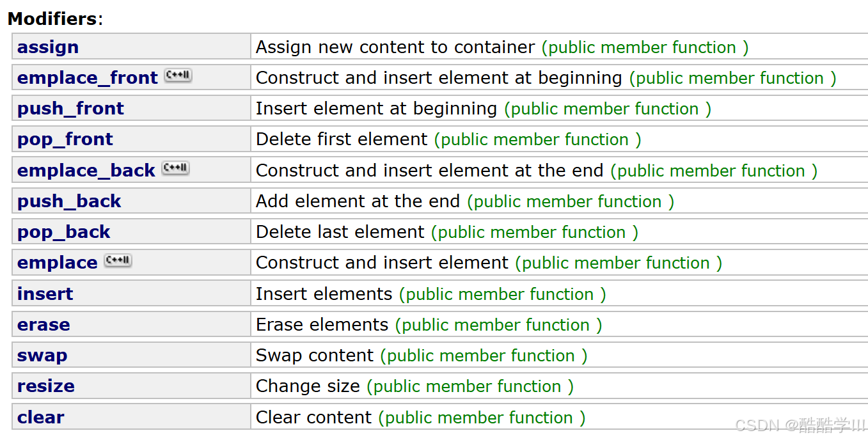868x440 pixels.
Task: Open the emplace_front function link
Action: point(87,78)
